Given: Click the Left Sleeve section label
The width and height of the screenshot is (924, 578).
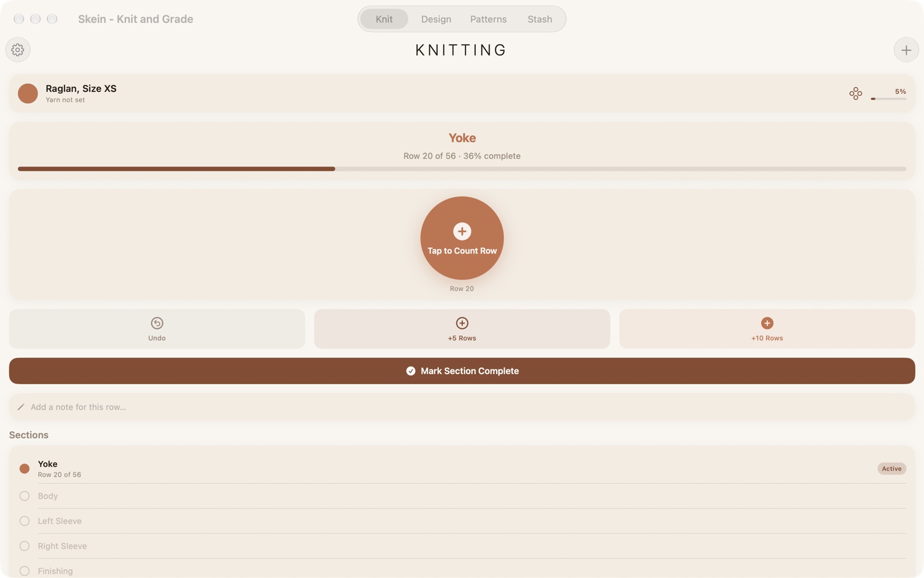Looking at the screenshot, I should (59, 521).
